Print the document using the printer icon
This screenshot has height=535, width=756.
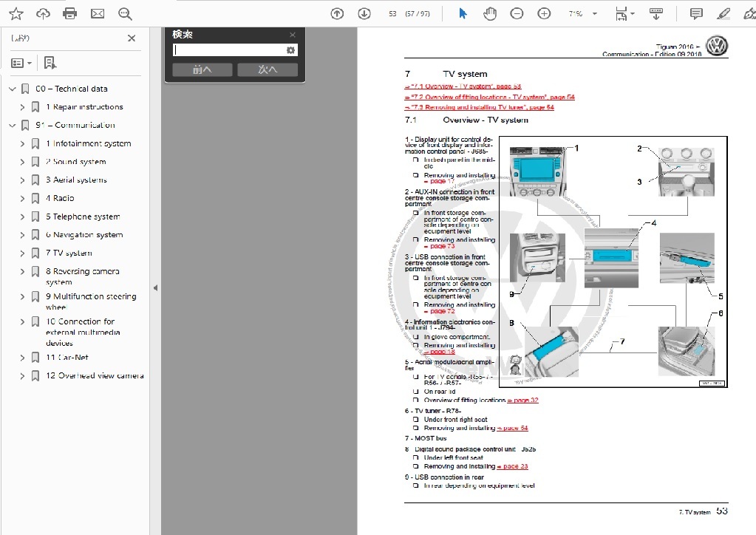click(70, 13)
